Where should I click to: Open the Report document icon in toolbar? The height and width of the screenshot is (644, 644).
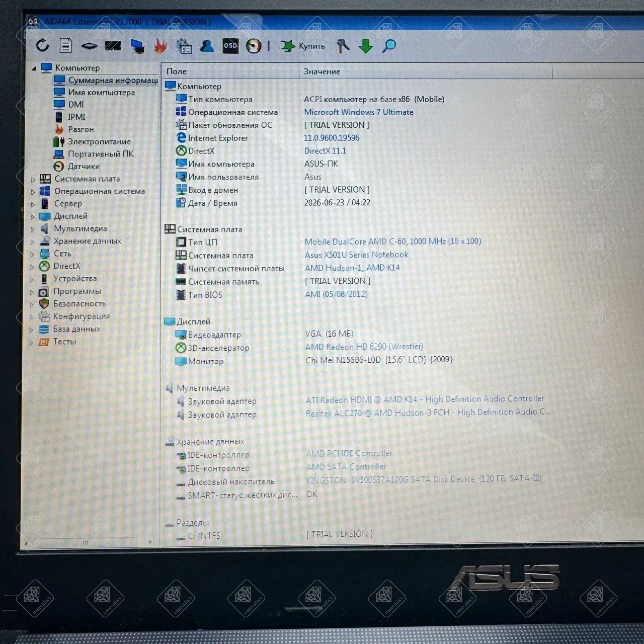[x=66, y=46]
